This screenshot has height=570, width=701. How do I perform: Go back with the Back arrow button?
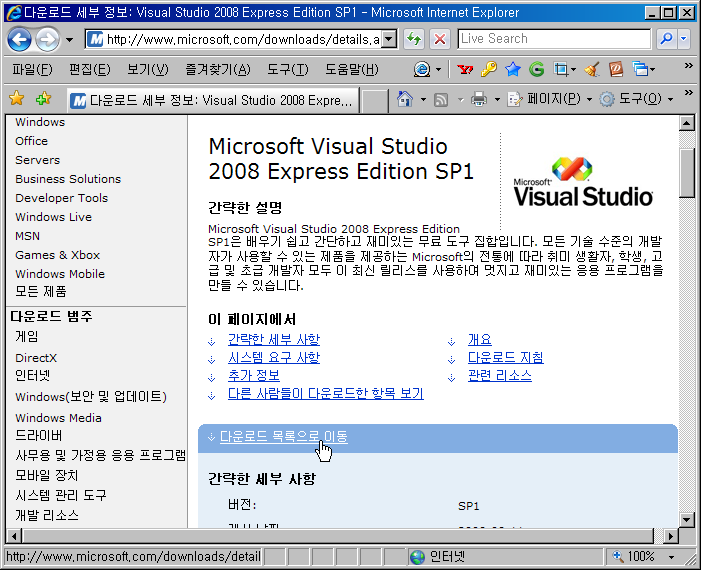(x=19, y=39)
